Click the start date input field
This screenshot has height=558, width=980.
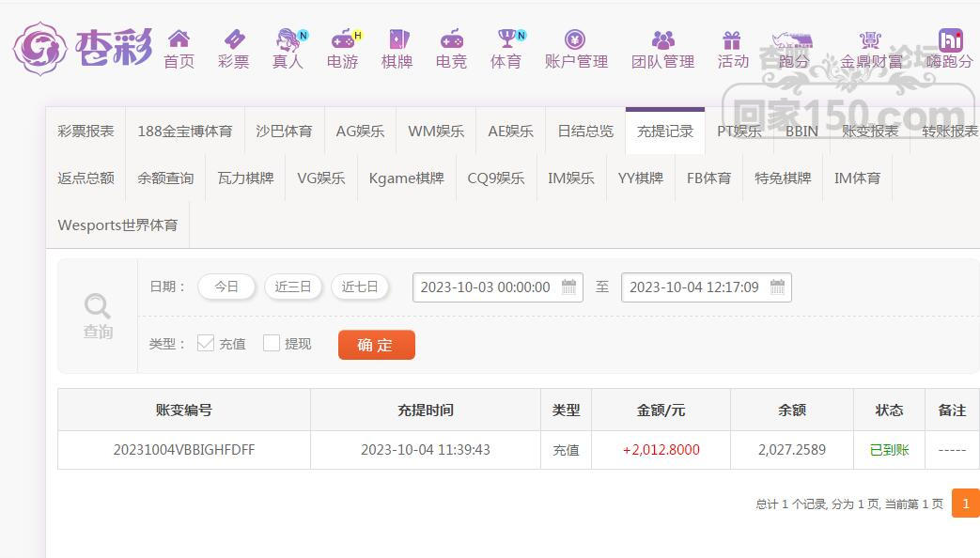coord(486,287)
